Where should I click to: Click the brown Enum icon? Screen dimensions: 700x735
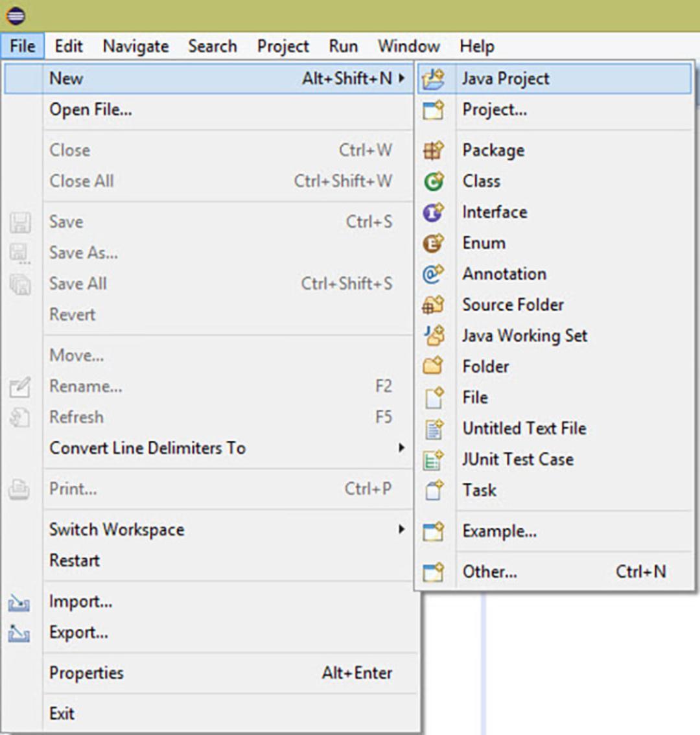point(433,243)
